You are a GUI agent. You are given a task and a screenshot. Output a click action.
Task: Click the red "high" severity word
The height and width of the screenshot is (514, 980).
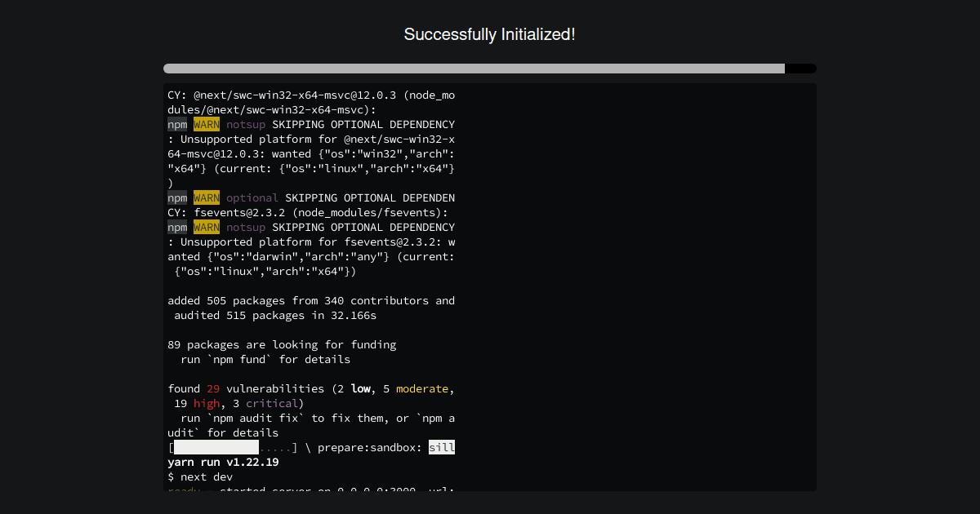point(207,404)
